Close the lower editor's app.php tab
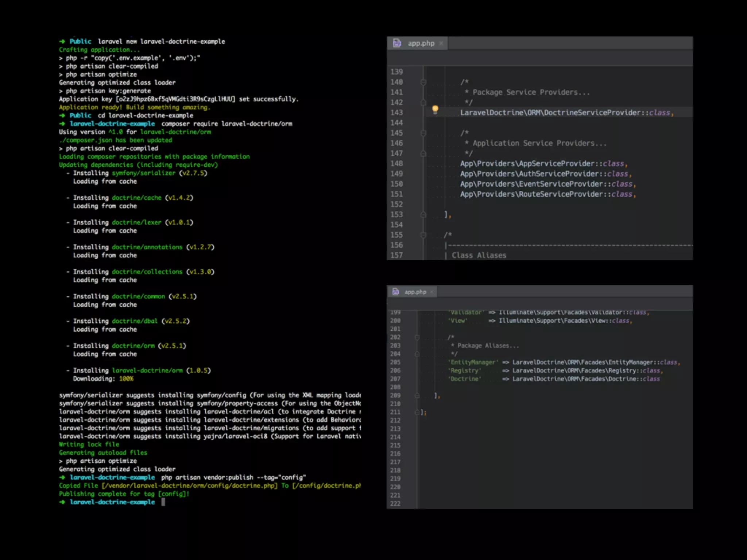This screenshot has width=747, height=560. (432, 292)
